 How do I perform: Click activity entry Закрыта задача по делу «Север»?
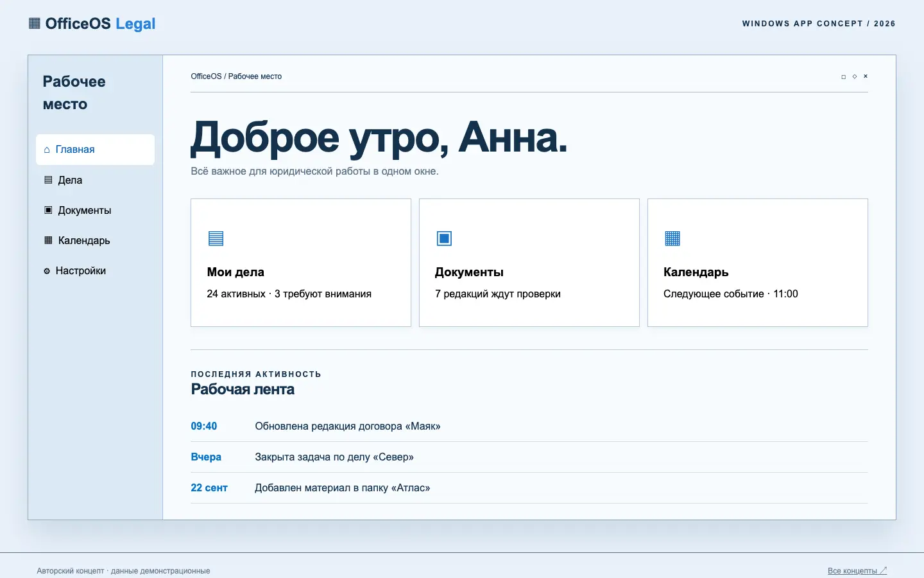coord(334,457)
